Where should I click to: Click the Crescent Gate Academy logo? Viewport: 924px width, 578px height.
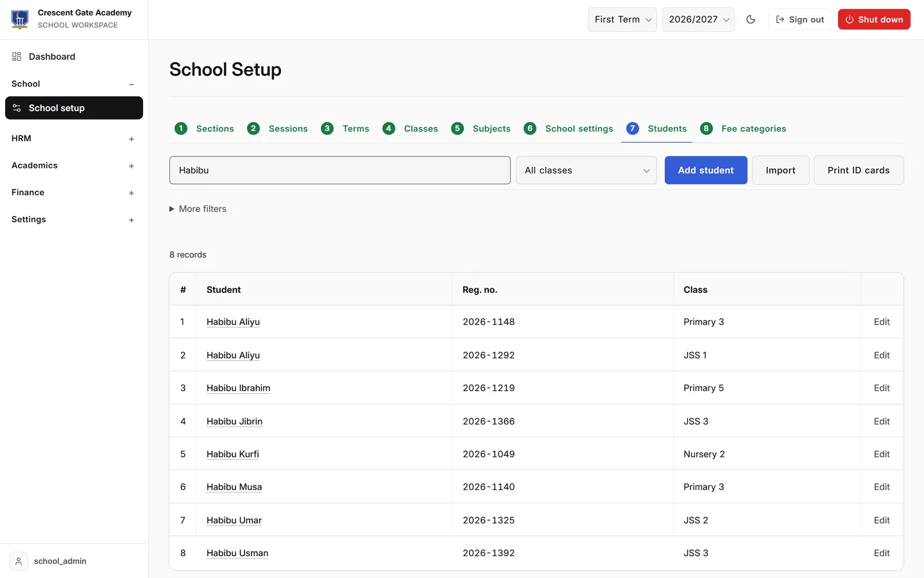[x=20, y=19]
